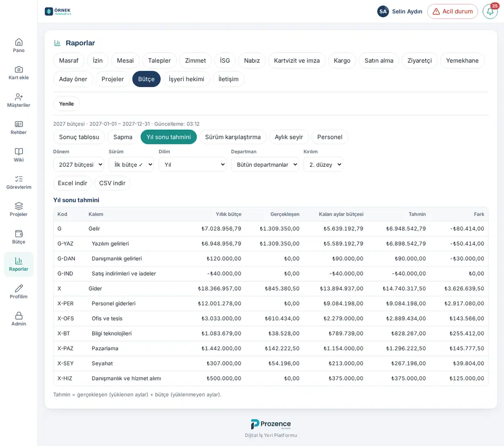Select the Raporlar chart icon in sidebar
This screenshot has height=446, width=504.
pos(19,261)
